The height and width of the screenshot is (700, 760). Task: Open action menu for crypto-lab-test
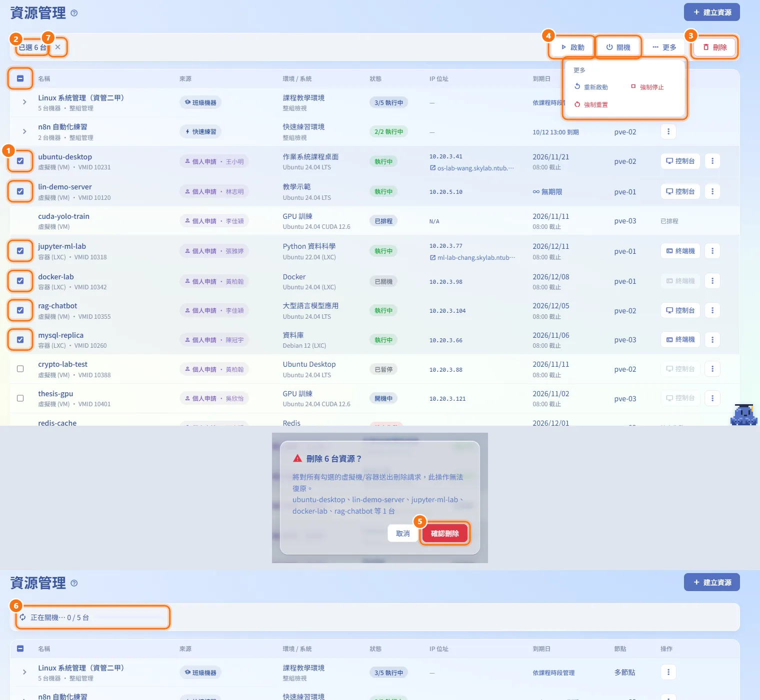712,369
